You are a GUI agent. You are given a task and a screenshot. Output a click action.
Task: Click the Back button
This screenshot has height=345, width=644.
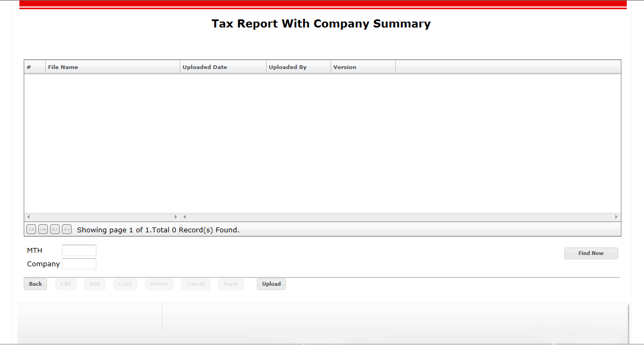(x=36, y=284)
